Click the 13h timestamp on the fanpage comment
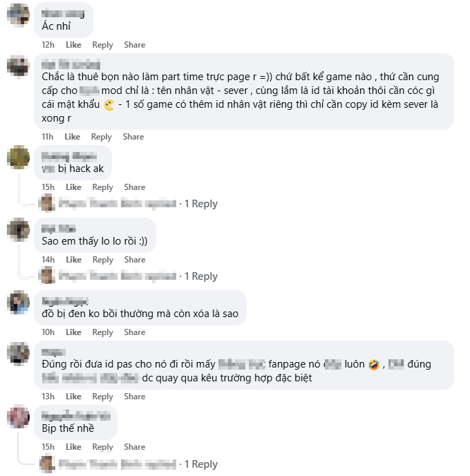This screenshot has width=470, height=476. point(48,397)
